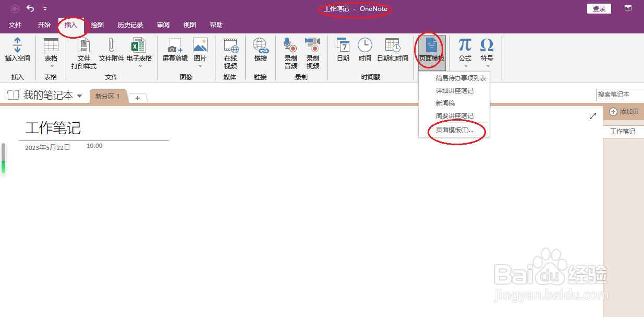Image resolution: width=644 pixels, height=317 pixels.
Task: Click the page time 10:00
Action: 94,146
